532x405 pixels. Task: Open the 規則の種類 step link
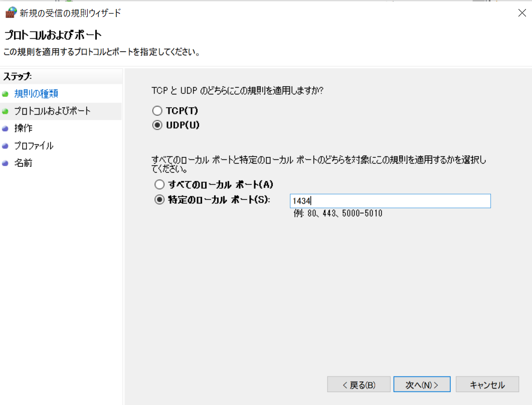[36, 94]
